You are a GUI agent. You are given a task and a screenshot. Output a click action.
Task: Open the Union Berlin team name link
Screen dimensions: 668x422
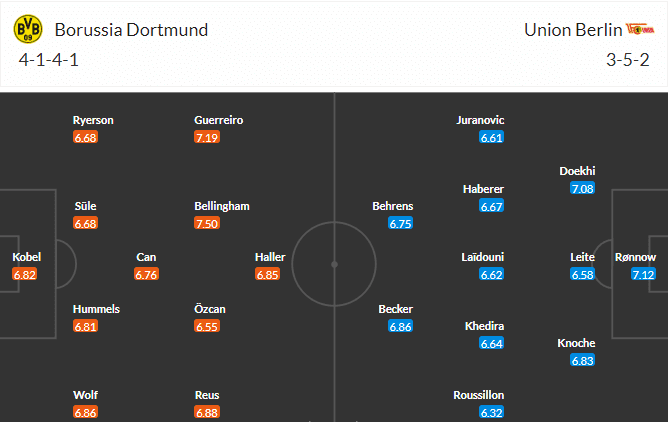[569, 29]
